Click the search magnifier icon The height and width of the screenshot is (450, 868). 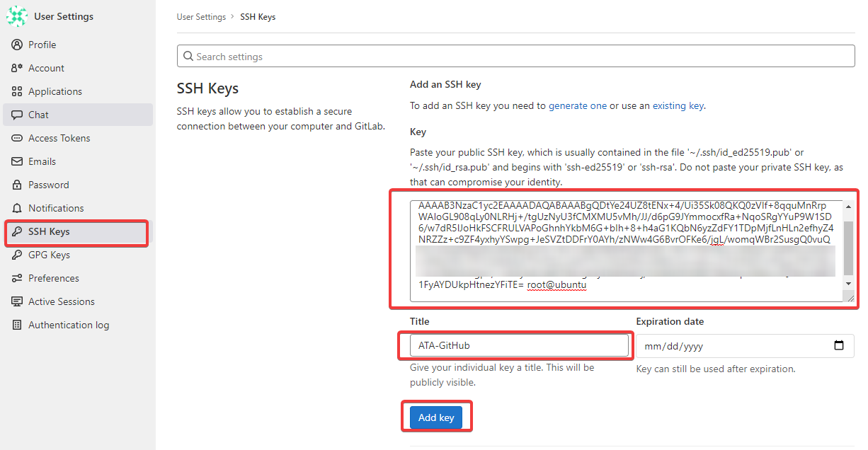188,56
